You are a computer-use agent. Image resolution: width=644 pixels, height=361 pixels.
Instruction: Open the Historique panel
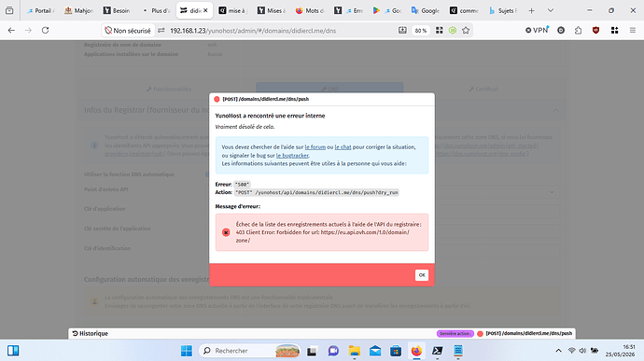point(90,334)
